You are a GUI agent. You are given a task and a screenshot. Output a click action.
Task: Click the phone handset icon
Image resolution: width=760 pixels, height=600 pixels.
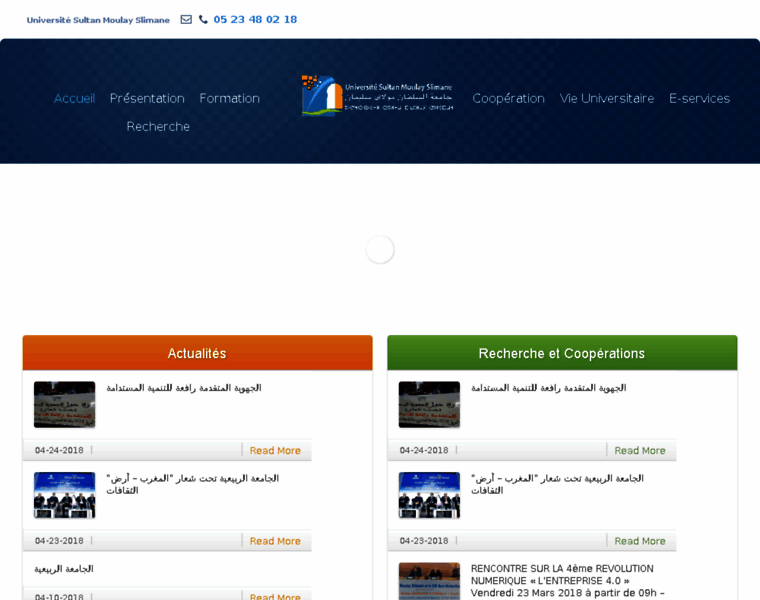(x=203, y=19)
